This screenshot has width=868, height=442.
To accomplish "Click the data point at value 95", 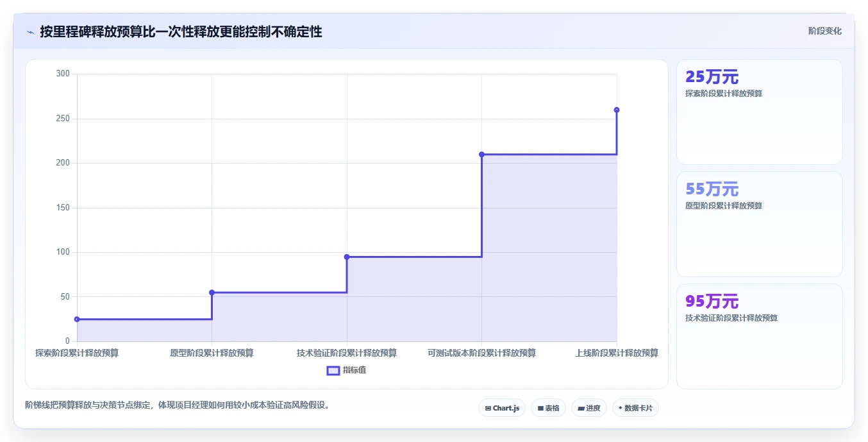I will 347,257.
